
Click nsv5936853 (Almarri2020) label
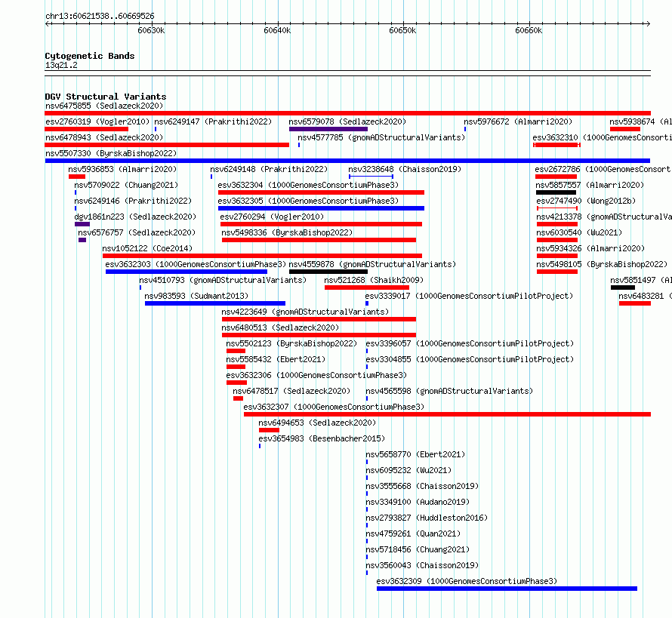tap(122, 169)
